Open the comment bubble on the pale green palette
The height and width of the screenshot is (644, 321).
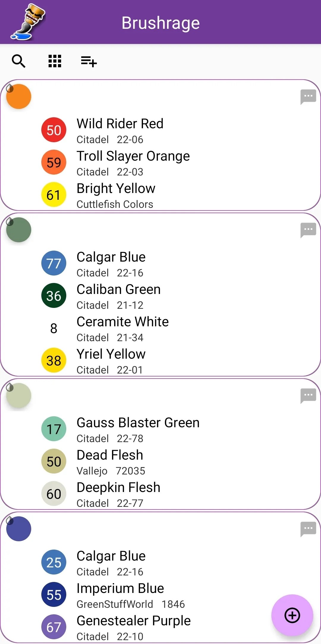pyautogui.click(x=308, y=395)
